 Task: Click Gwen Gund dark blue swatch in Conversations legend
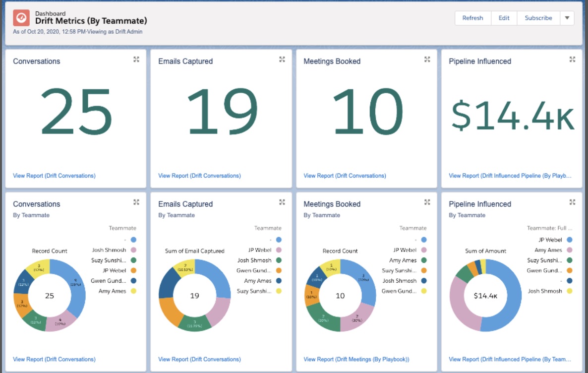133,281
